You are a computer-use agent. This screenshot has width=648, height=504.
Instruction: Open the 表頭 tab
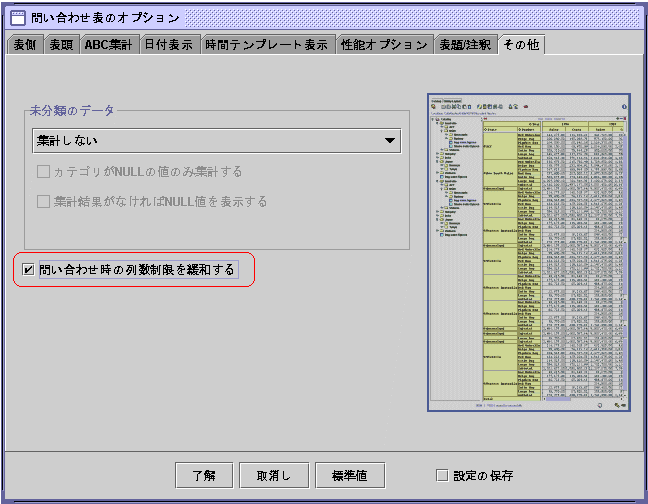tap(62, 45)
